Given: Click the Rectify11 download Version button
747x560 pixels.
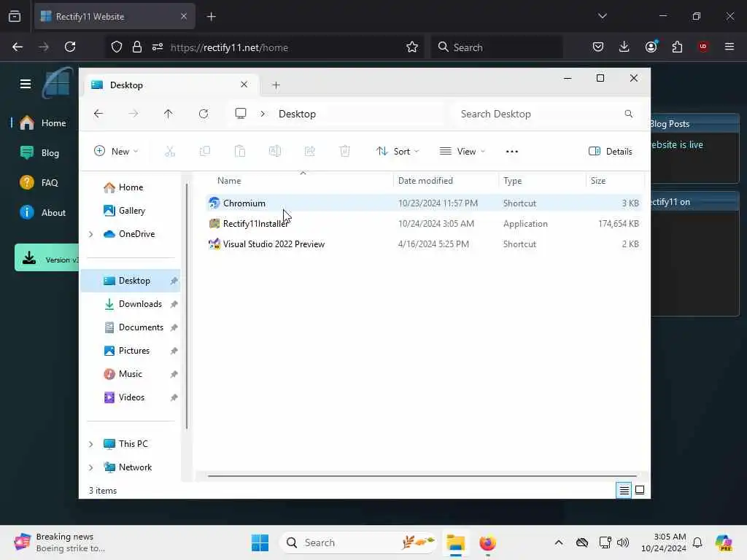Looking at the screenshot, I should click(x=47, y=257).
